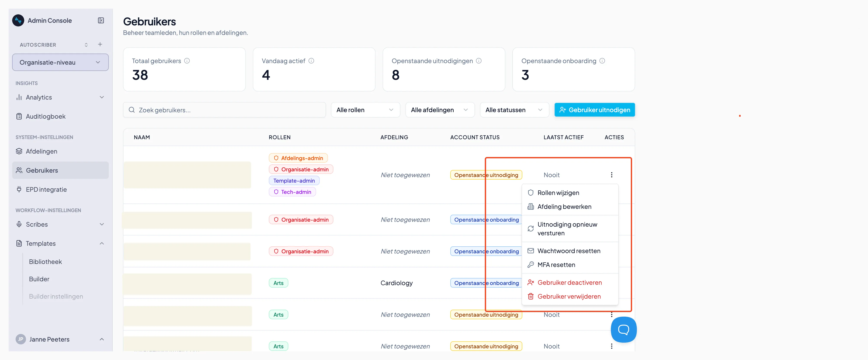Click the Template-admin role badge
The height and width of the screenshot is (360, 868).
coord(294,180)
